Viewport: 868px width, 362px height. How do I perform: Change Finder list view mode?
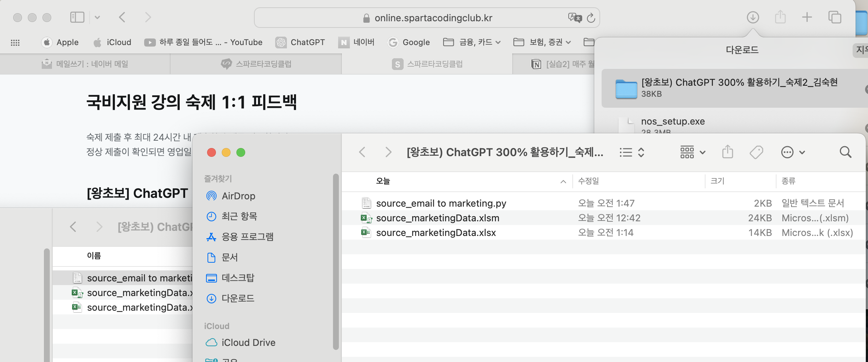click(x=632, y=152)
